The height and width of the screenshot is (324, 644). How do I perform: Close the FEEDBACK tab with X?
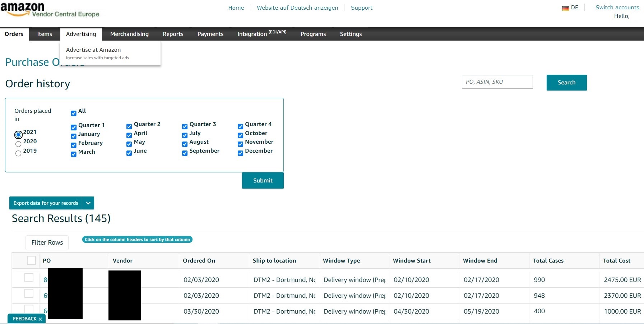click(x=40, y=319)
